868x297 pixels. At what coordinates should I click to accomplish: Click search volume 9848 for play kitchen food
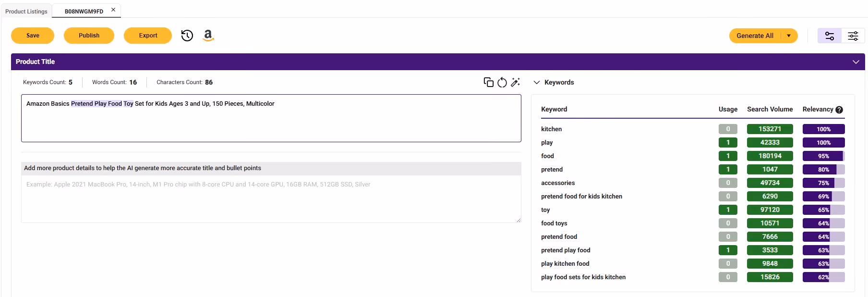[770, 264]
